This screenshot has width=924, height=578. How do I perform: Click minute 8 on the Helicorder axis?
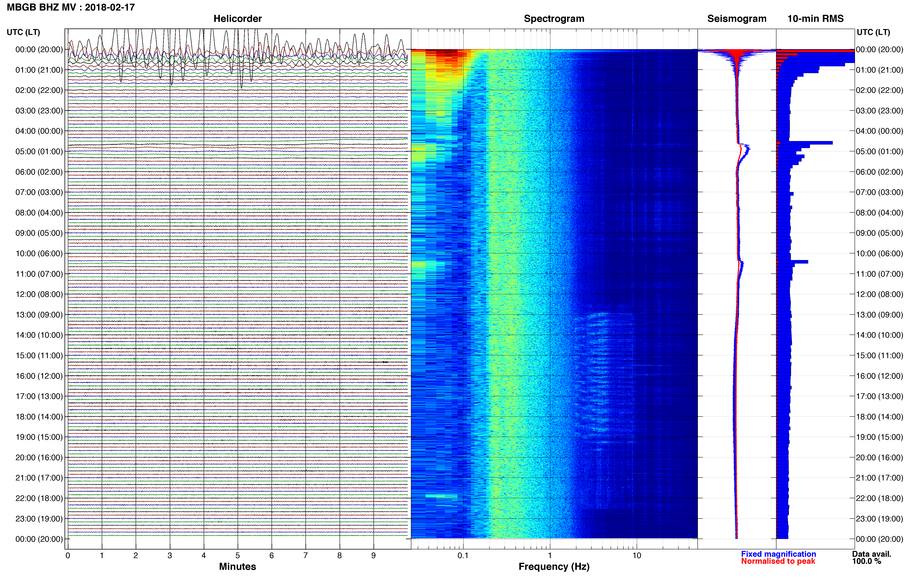click(x=340, y=555)
